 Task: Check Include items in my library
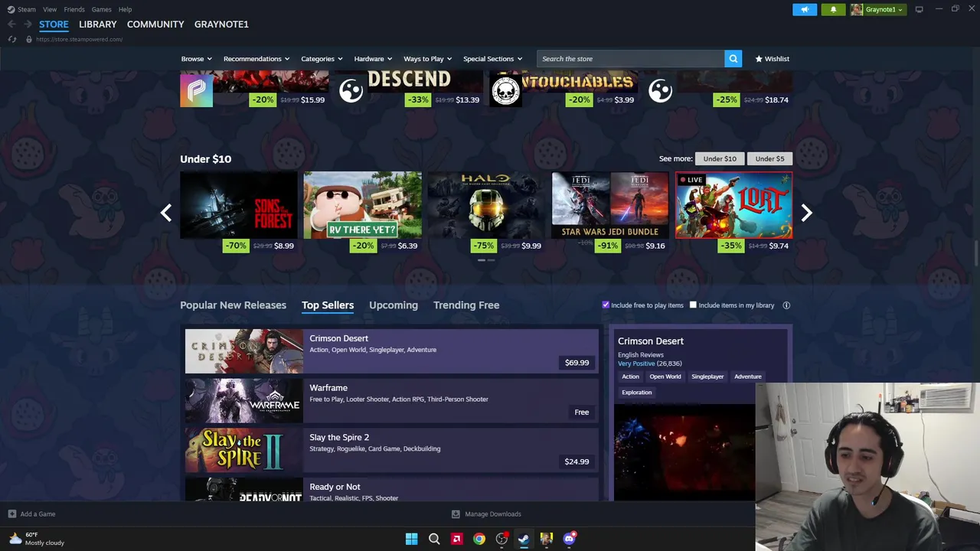693,305
